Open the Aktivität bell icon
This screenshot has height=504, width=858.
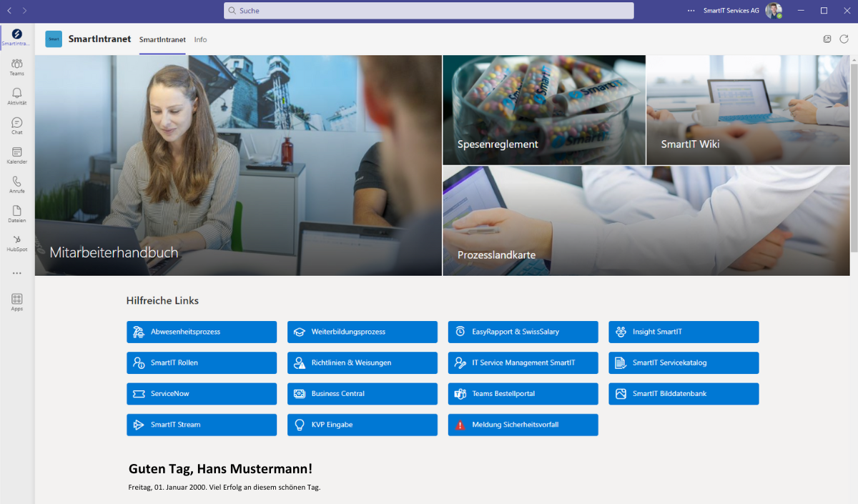point(16,97)
